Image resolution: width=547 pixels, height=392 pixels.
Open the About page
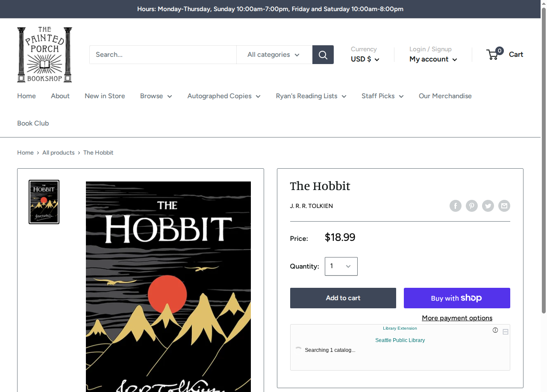(x=60, y=96)
